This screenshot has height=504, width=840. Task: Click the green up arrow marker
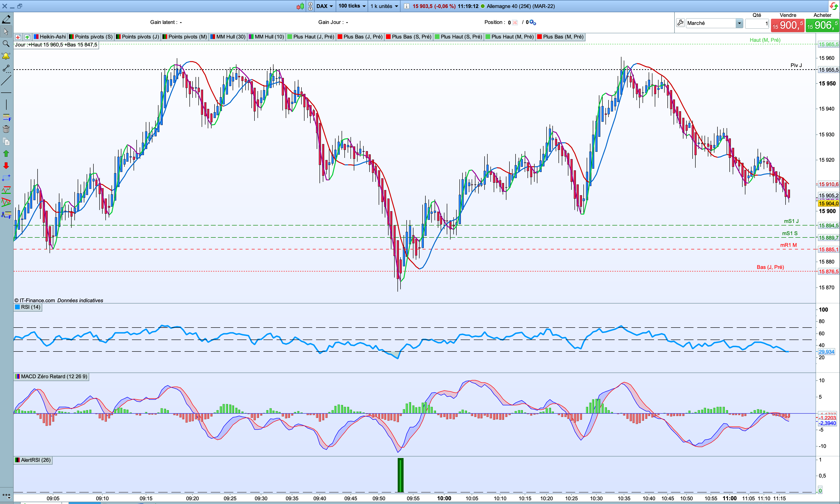6,153
